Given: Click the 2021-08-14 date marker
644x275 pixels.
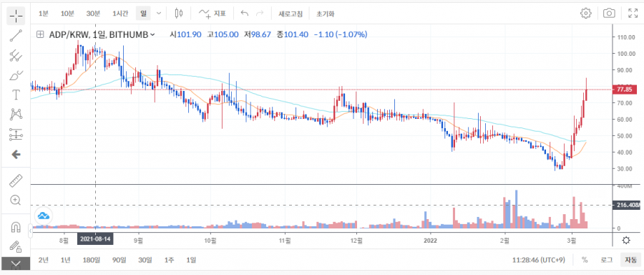Looking at the screenshot, I should [x=95, y=238].
